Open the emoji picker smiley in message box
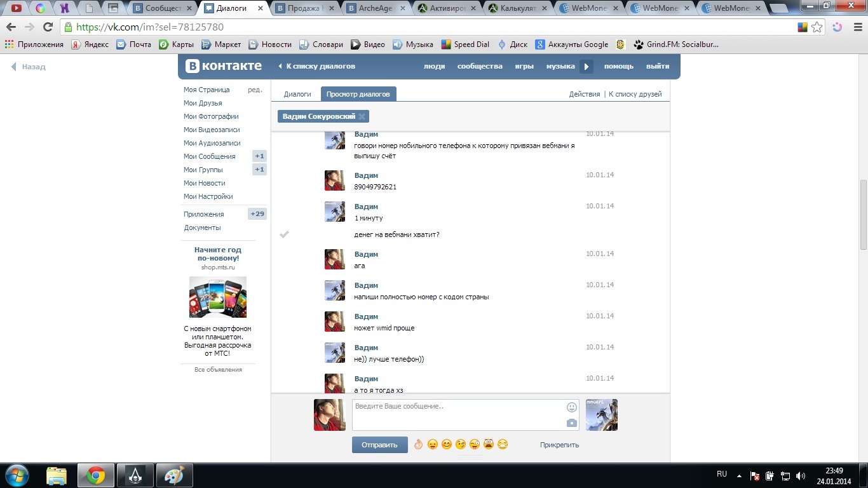 coord(572,407)
